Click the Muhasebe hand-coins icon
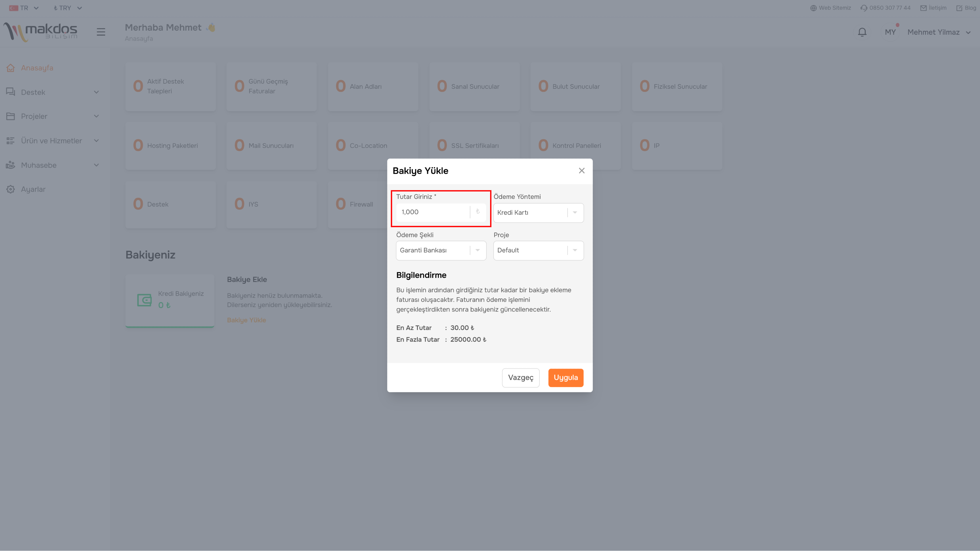 [x=11, y=165]
